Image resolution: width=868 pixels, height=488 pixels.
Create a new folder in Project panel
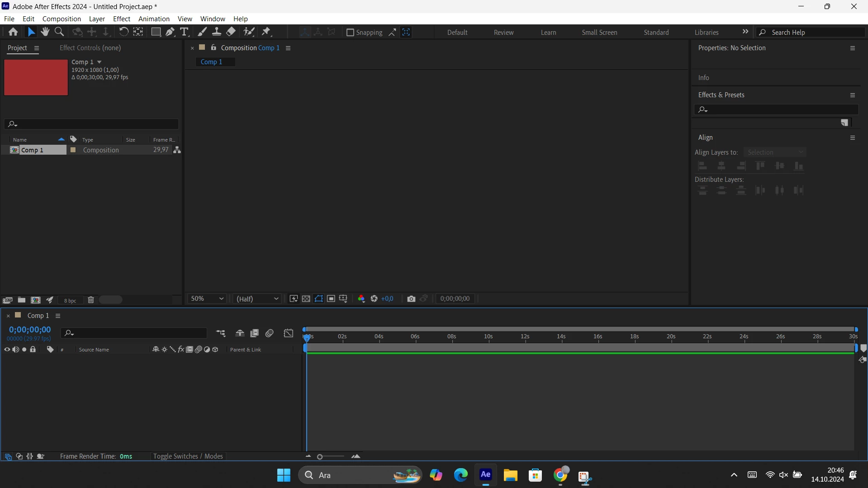(x=21, y=300)
